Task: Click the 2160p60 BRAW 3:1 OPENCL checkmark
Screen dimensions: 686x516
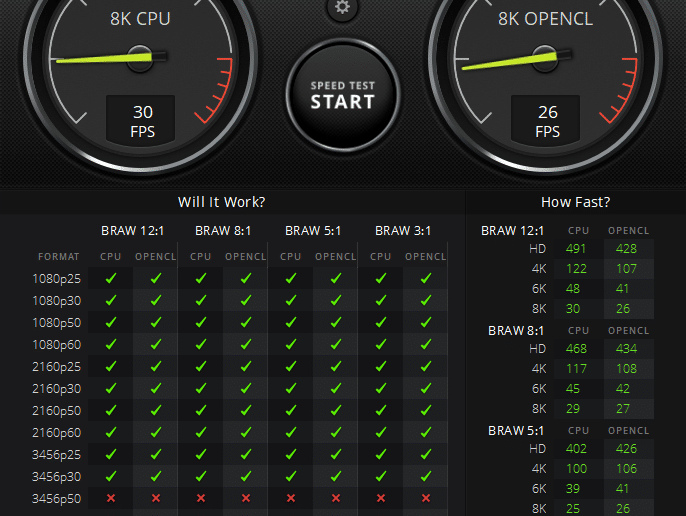Action: 426,432
